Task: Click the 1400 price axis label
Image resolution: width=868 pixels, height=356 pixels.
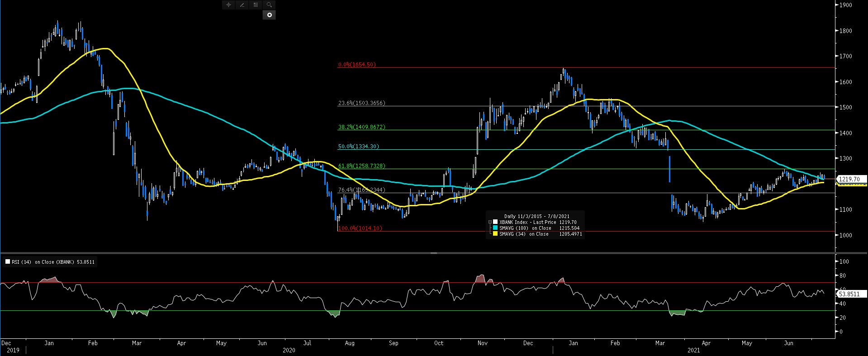Action: (x=845, y=133)
